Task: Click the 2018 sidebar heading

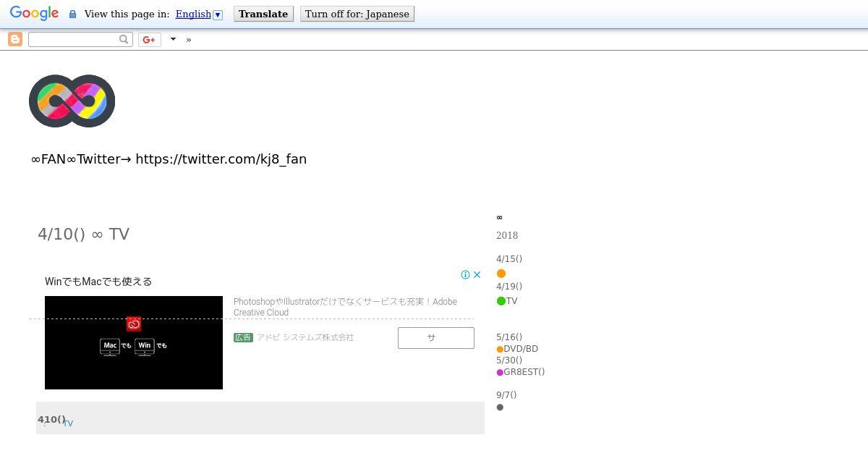Action: [507, 235]
